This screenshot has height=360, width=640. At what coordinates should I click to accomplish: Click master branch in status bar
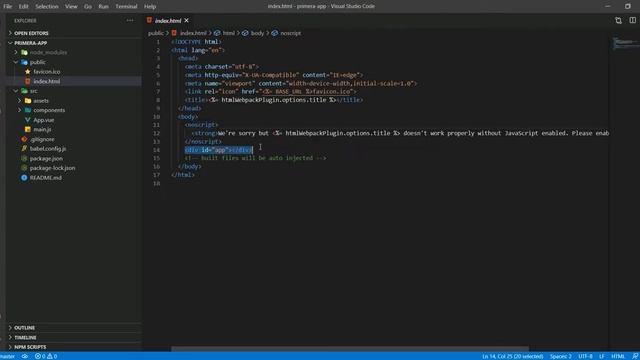(8, 356)
